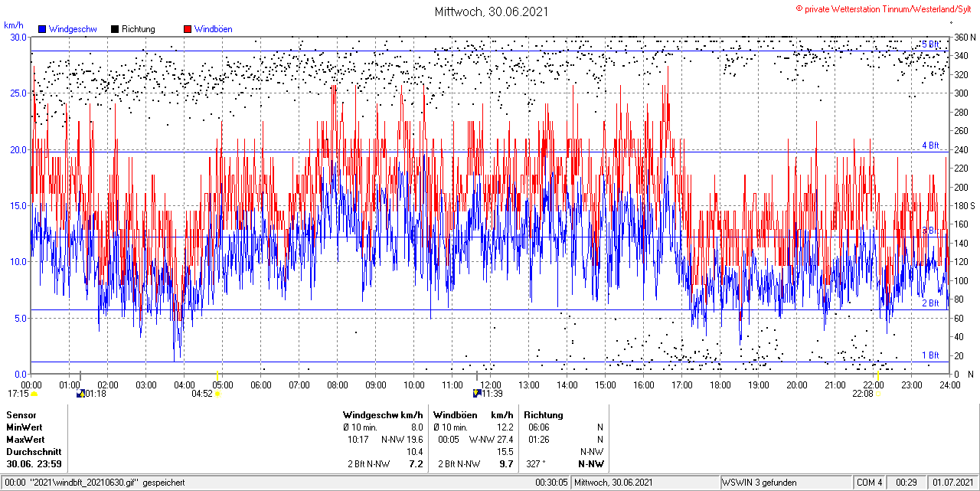Click status bar entry 'WSWIN 3 gefunden'
Viewport: 980px width, 491px height.
click(759, 483)
